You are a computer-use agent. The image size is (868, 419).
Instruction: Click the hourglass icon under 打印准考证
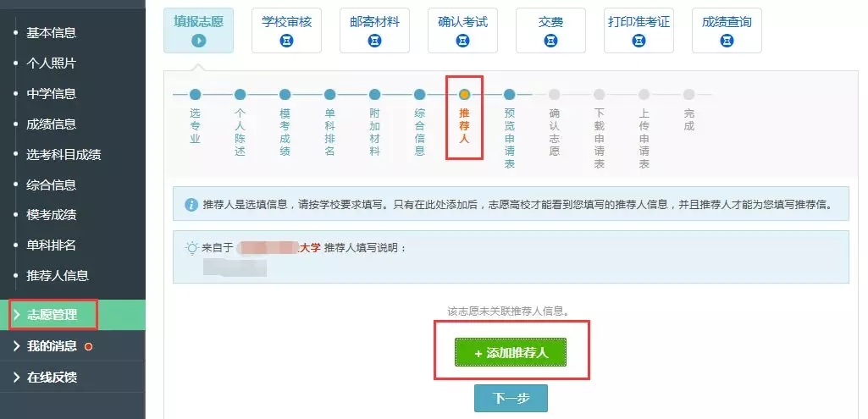[x=639, y=41]
